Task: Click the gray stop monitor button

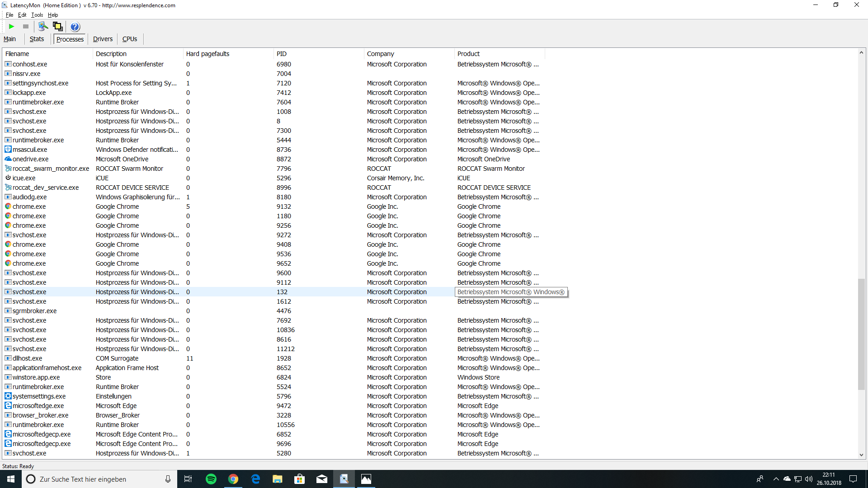Action: [x=26, y=27]
